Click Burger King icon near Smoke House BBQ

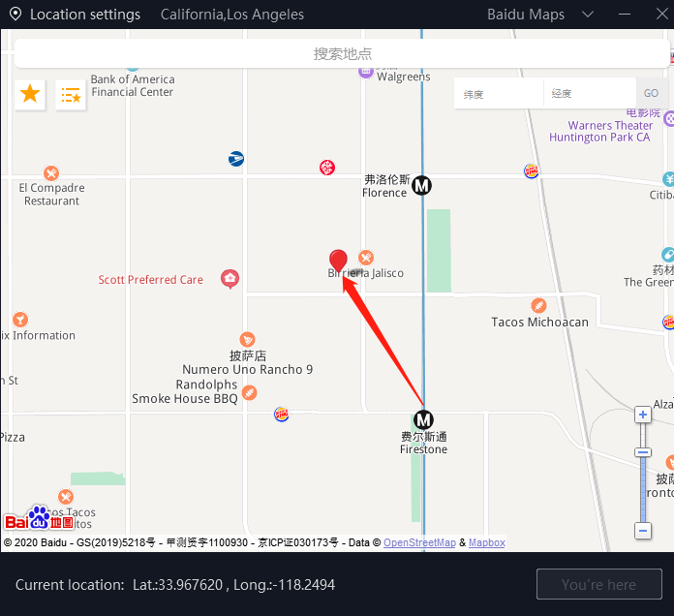(x=282, y=414)
